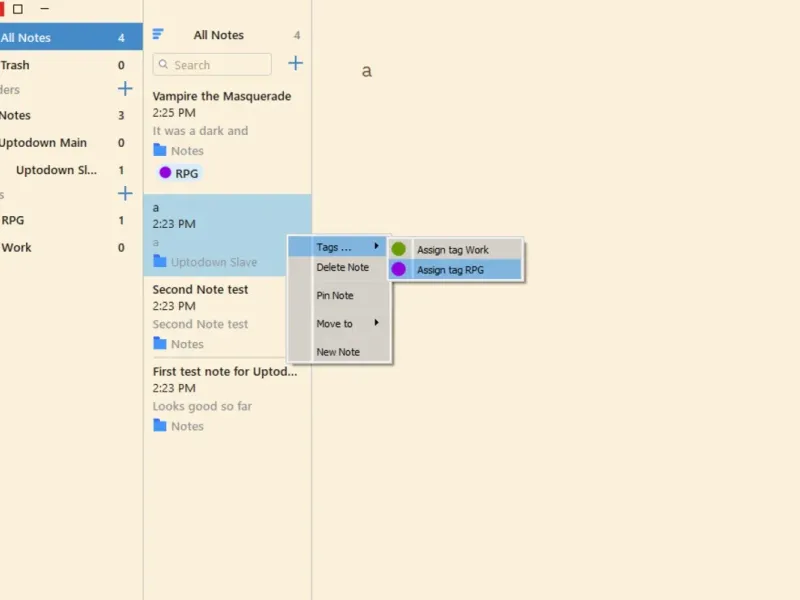This screenshot has height=600, width=800.
Task: Select Assign tag Work option
Action: (x=455, y=249)
